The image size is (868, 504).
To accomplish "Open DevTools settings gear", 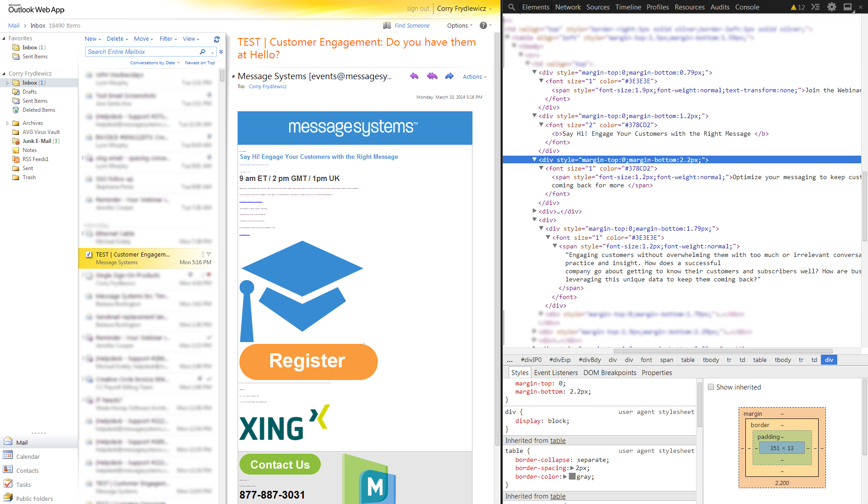I will tap(832, 7).
